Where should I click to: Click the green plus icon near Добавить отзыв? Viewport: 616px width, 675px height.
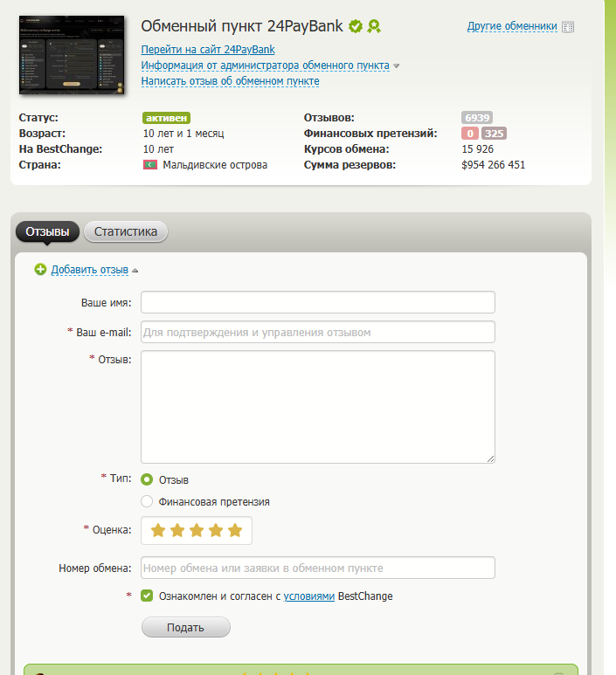coord(40,270)
